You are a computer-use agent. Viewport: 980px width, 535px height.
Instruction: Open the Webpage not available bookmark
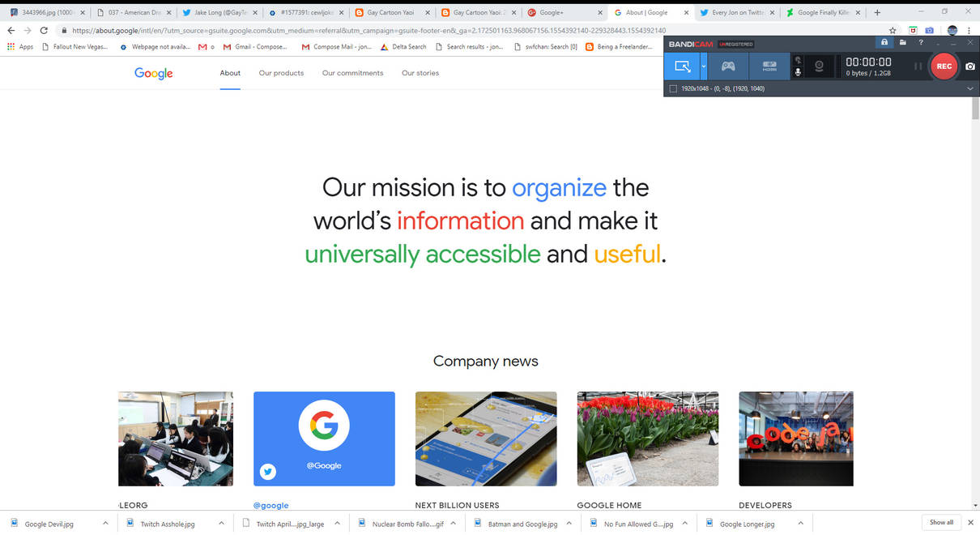(154, 47)
